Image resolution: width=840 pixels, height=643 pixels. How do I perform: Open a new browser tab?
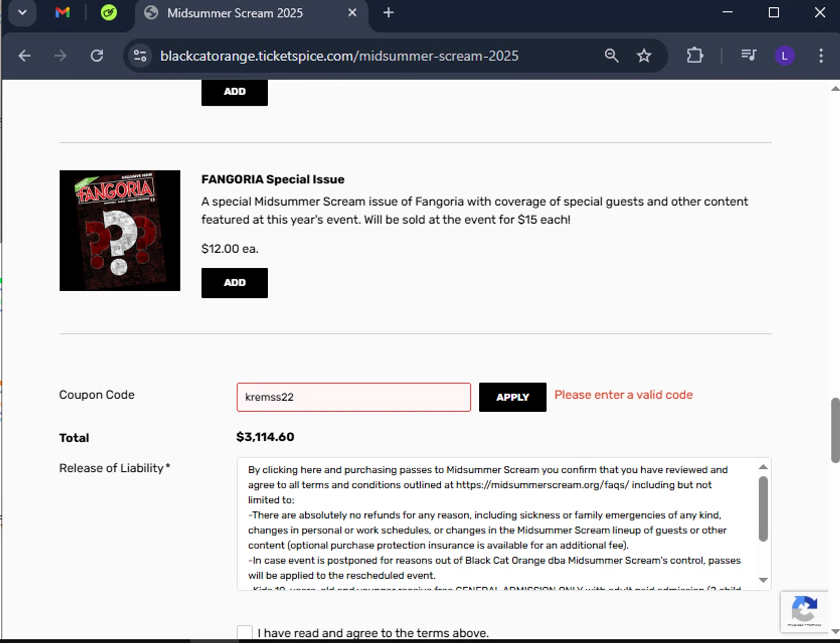[388, 12]
